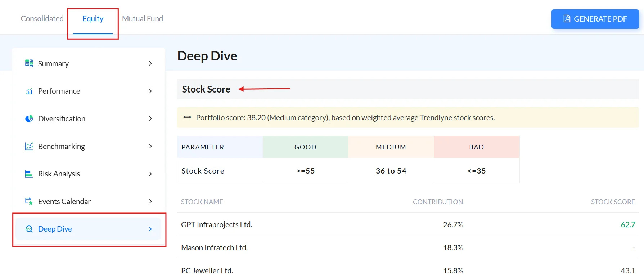Click the Stock Score section heading
This screenshot has width=644, height=278.
[x=206, y=89]
